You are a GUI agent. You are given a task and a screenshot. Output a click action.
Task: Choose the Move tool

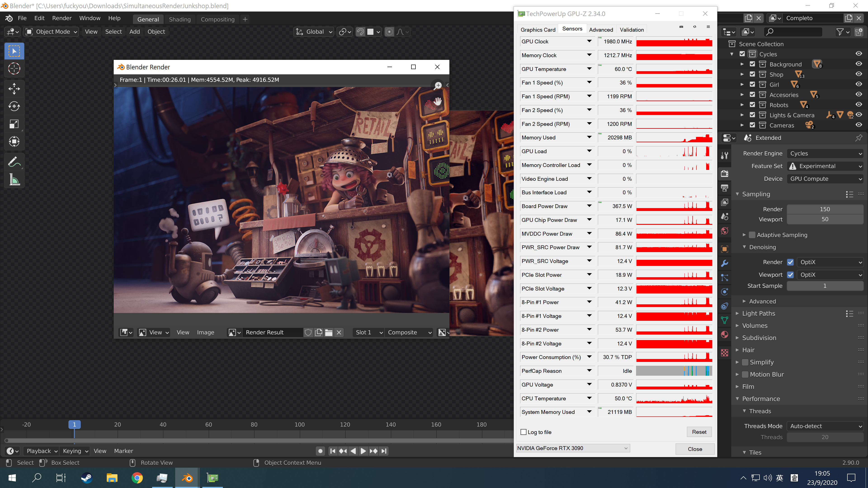point(14,89)
